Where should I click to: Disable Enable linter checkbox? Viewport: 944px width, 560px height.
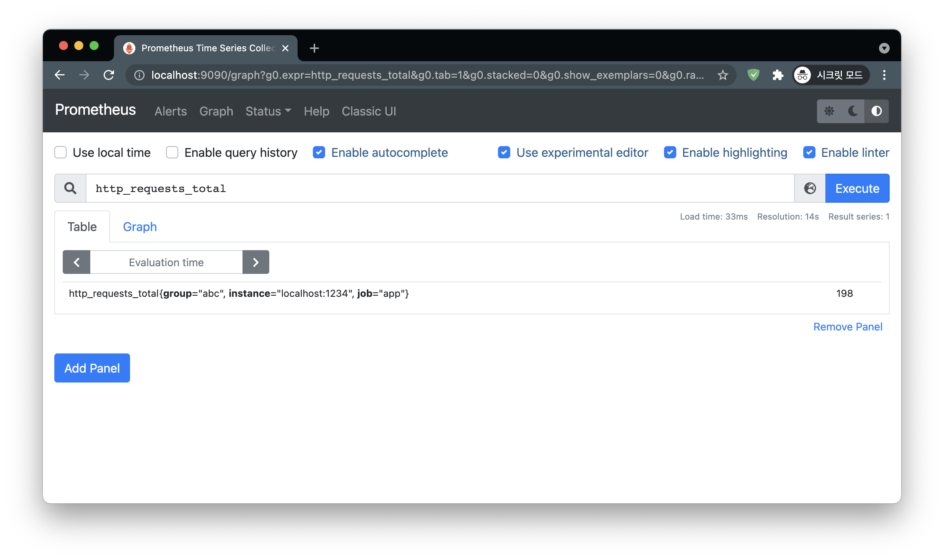[809, 152]
